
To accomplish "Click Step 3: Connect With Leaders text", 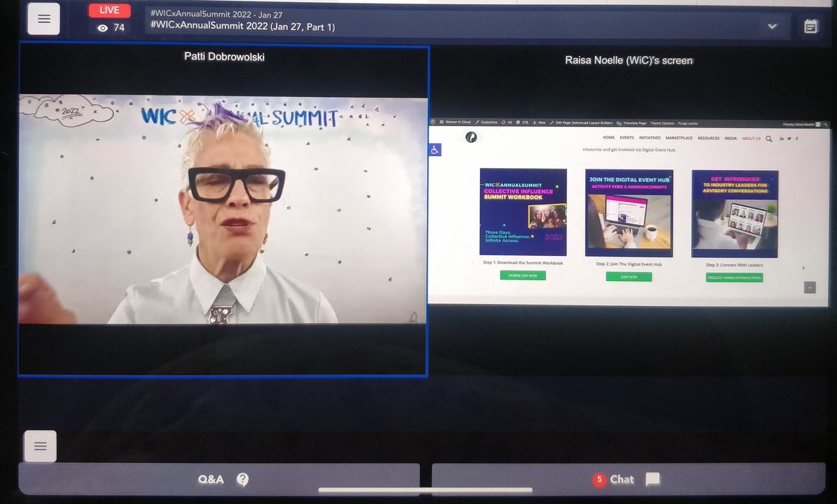I will click(734, 265).
